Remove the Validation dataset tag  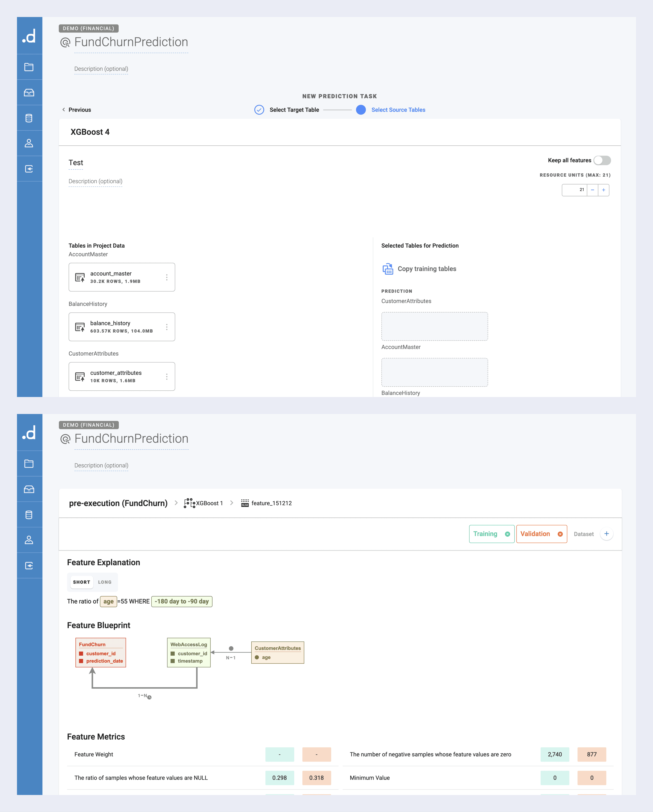pos(560,534)
